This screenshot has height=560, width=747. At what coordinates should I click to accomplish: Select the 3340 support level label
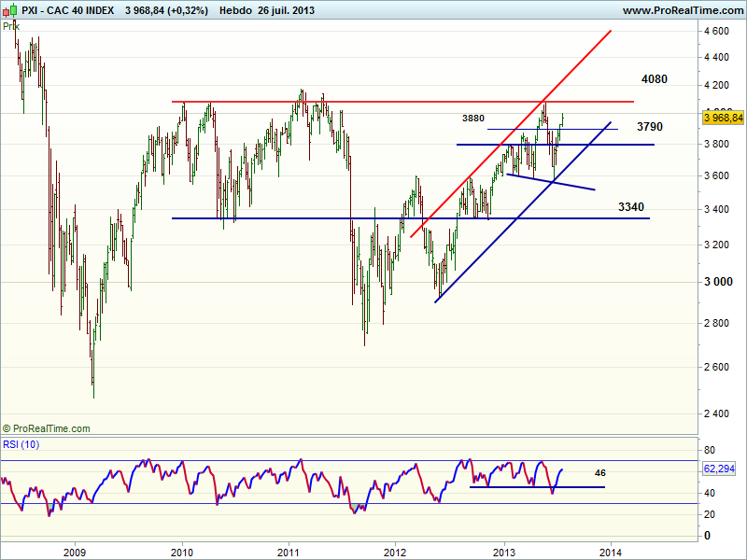(x=631, y=206)
